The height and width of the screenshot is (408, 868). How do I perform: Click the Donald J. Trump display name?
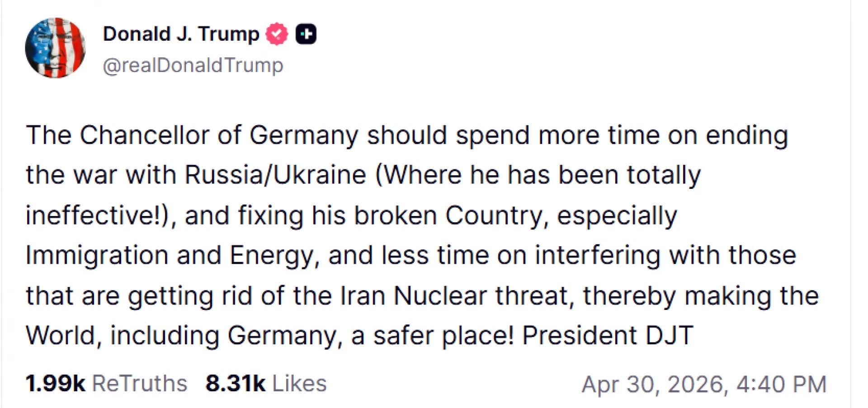(181, 34)
